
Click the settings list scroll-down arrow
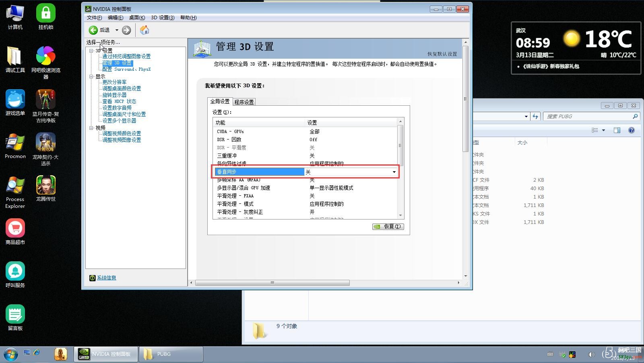click(x=400, y=215)
